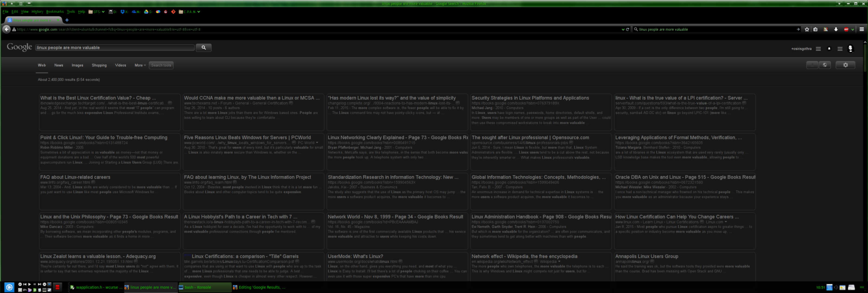Viewport: 868px width, 293px height.
Task: Open 'Annapolis Linux Users Group' result
Action: (x=647, y=256)
